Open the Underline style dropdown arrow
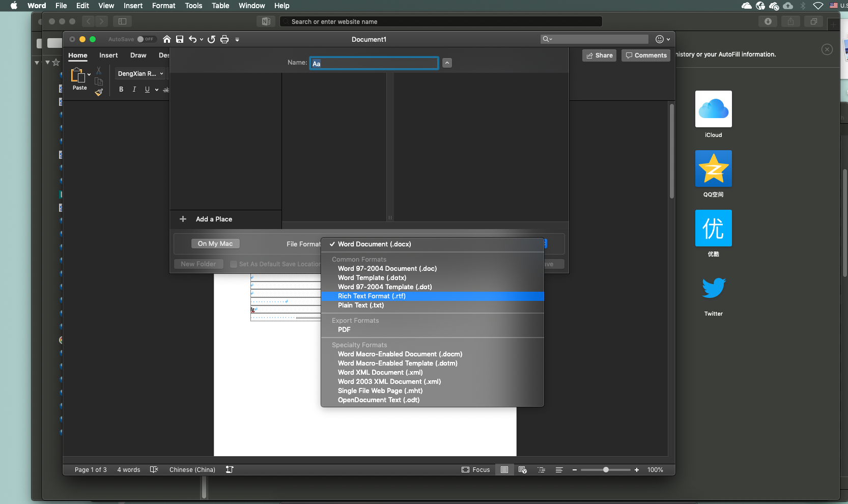This screenshot has height=504, width=848. [x=157, y=90]
